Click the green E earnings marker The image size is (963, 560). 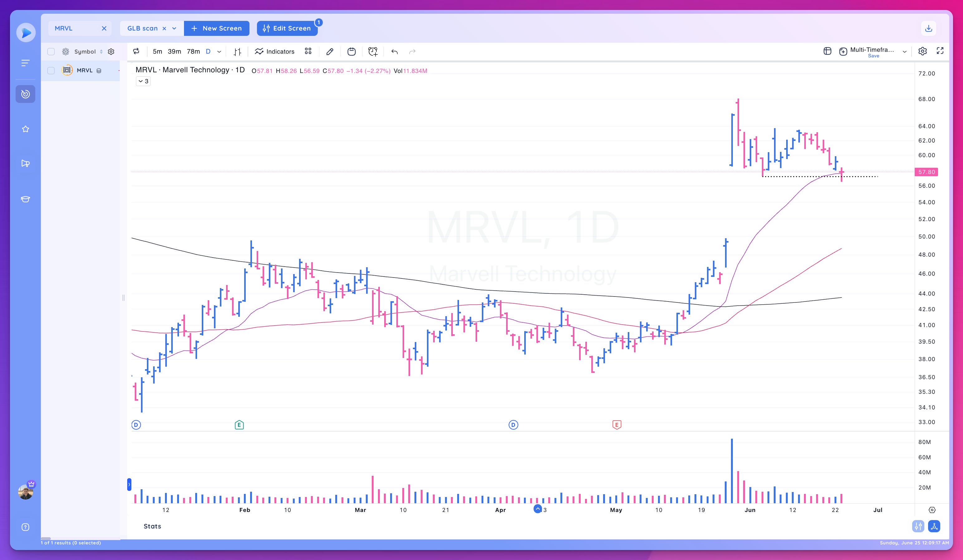pyautogui.click(x=239, y=425)
